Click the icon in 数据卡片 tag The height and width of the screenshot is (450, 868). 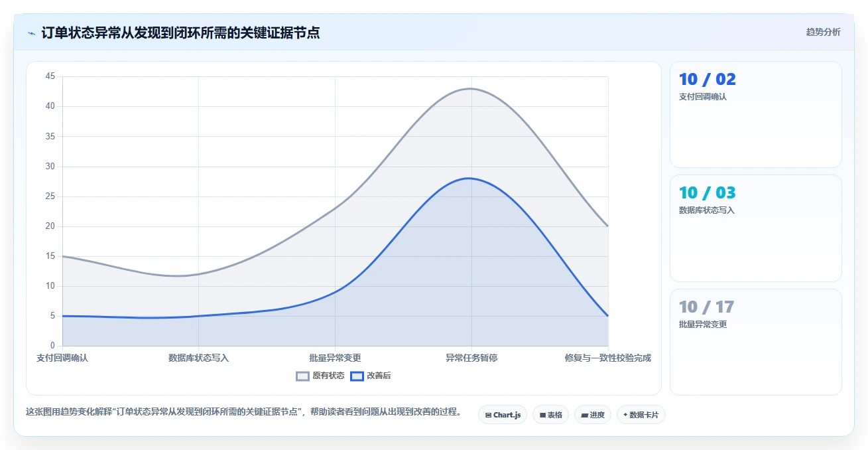[x=625, y=415]
